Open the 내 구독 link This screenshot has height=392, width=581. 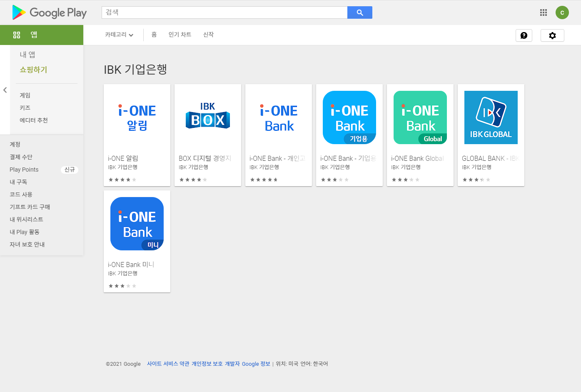point(18,182)
